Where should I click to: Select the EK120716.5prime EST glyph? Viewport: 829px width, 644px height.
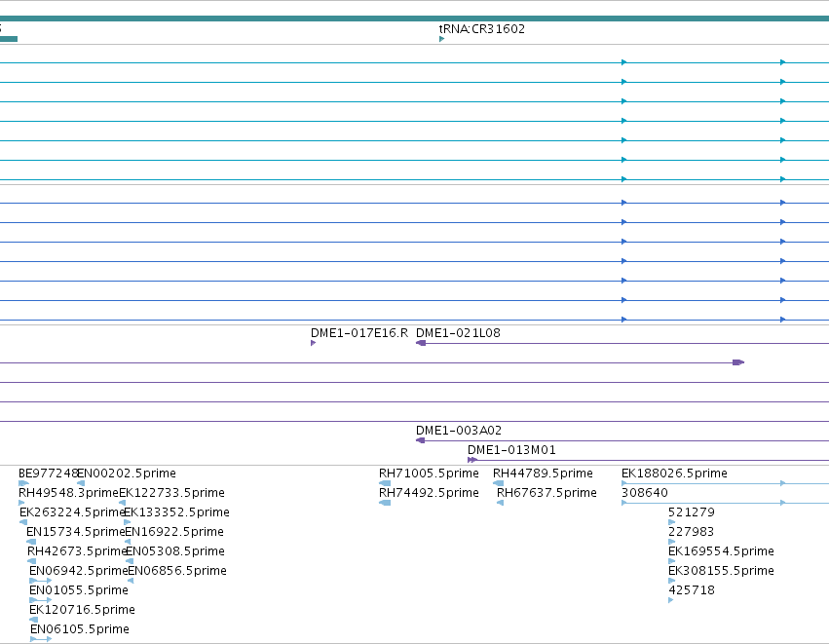coord(34,620)
